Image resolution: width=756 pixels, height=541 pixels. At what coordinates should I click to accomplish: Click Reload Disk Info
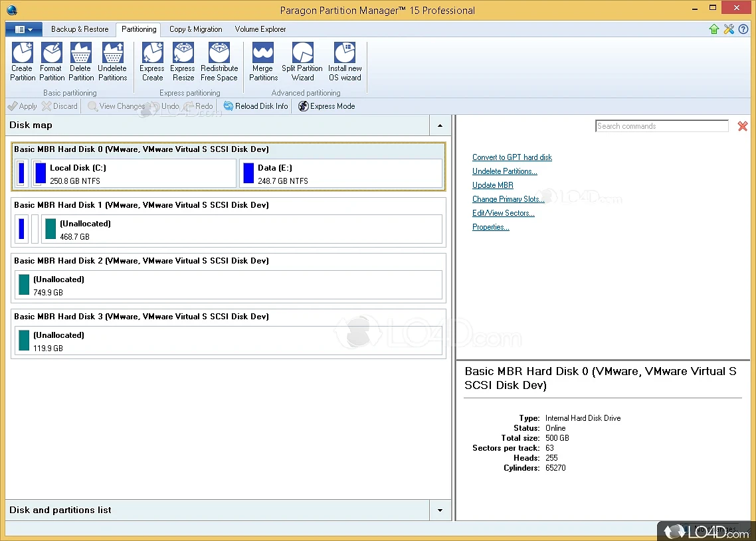pos(256,106)
